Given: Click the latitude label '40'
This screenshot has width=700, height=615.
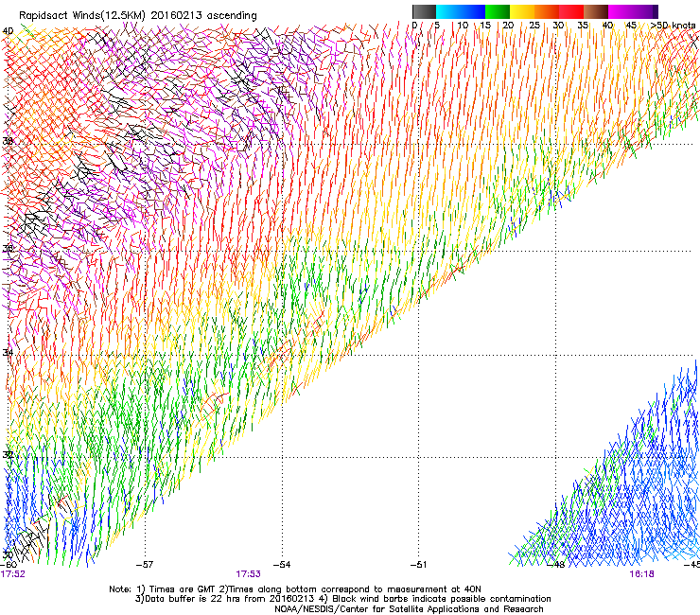Looking at the screenshot, I should (8, 31).
